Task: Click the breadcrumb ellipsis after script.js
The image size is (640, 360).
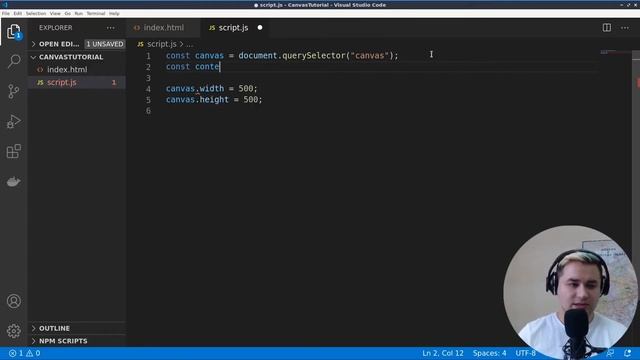Action: pyautogui.click(x=190, y=44)
